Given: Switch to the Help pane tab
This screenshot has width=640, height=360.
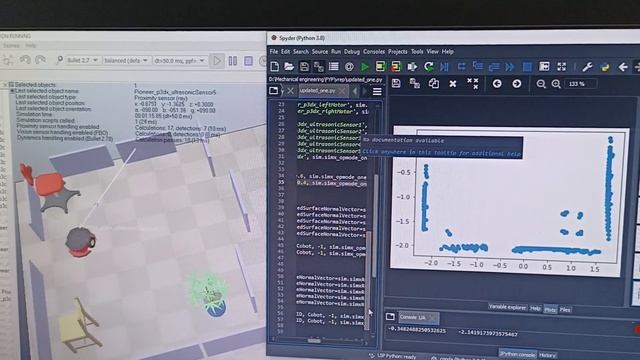Looking at the screenshot, I should tap(535, 309).
